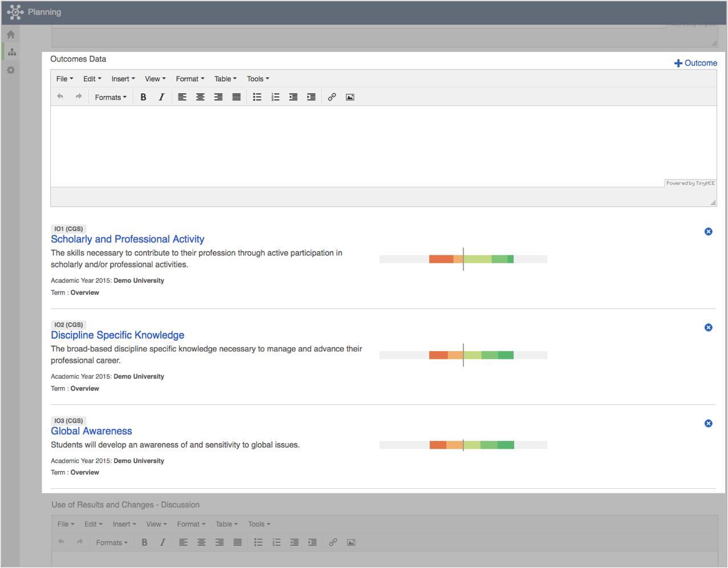Open the View menu in the Outcomes Data editor
Viewport: 728px width, 568px height.
point(155,79)
